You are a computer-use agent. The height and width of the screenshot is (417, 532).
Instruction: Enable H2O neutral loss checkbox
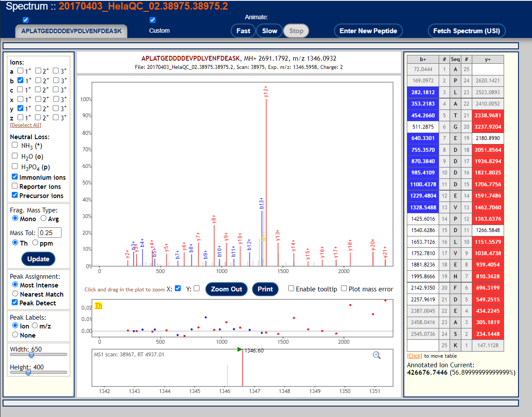15,155
